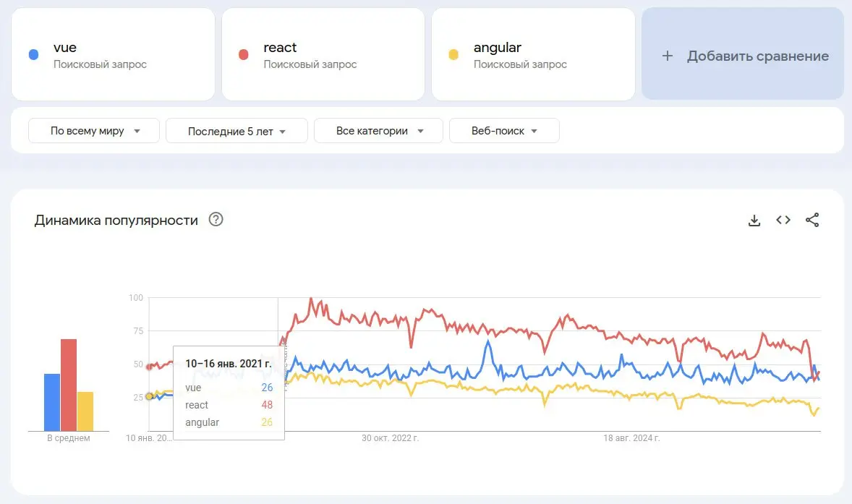Click the angular Поисковый запрос card

pos(533,54)
